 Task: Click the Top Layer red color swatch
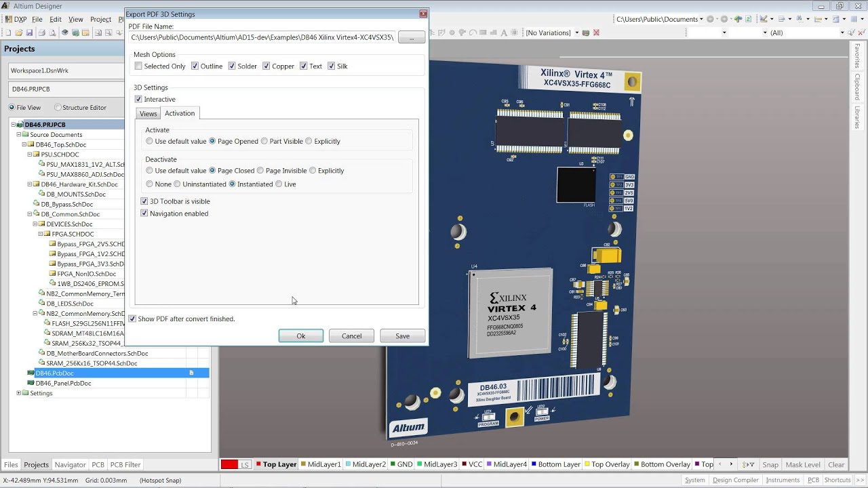tap(258, 464)
